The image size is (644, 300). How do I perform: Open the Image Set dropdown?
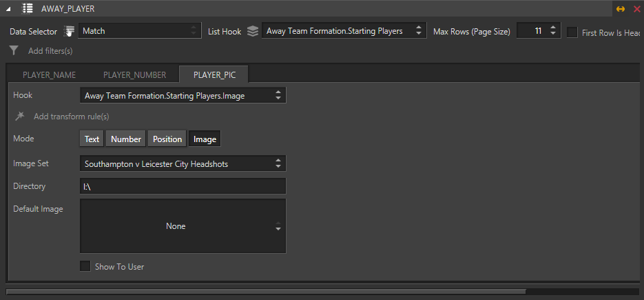(183, 163)
